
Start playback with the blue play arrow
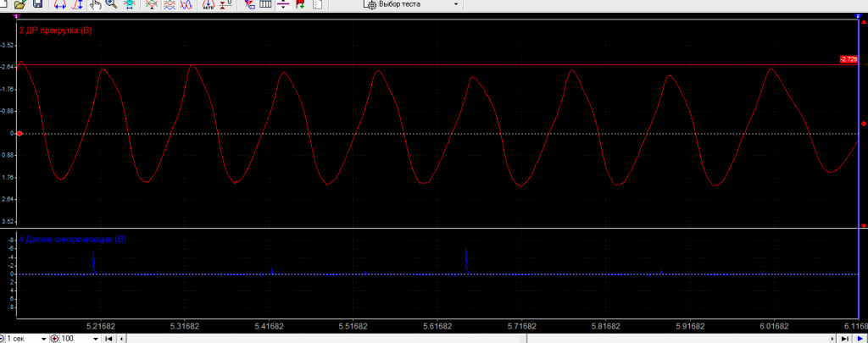click(860, 339)
